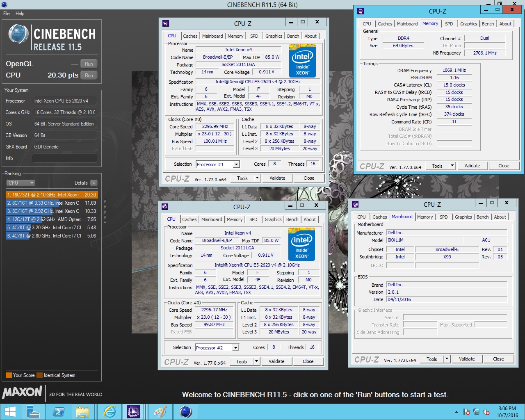Click Validate in Mainboard window
525x420 pixels.
(x=467, y=359)
